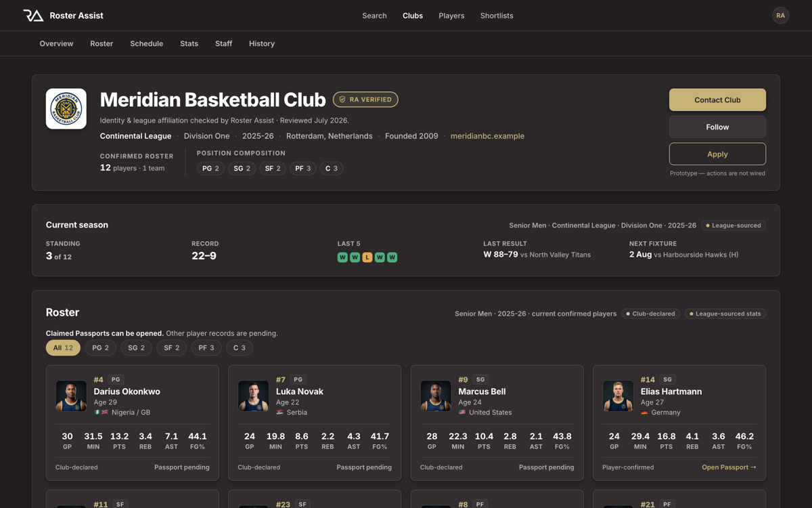Click the C 3 position composition pill
Image resolution: width=812 pixels, height=508 pixels.
point(332,169)
